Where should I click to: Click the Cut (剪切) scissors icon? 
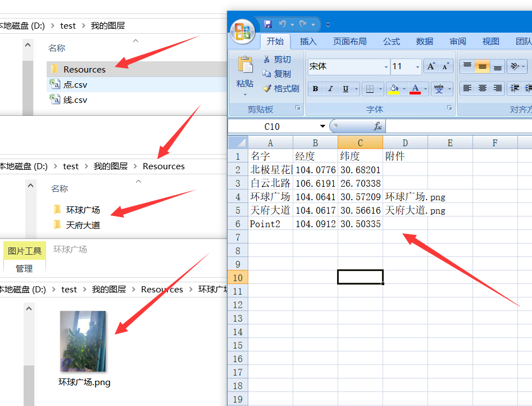click(x=267, y=59)
